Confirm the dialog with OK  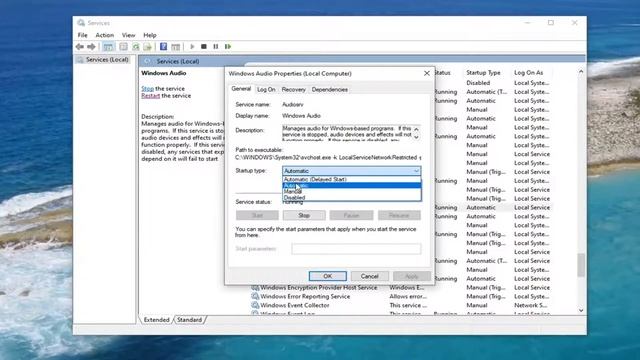328,276
